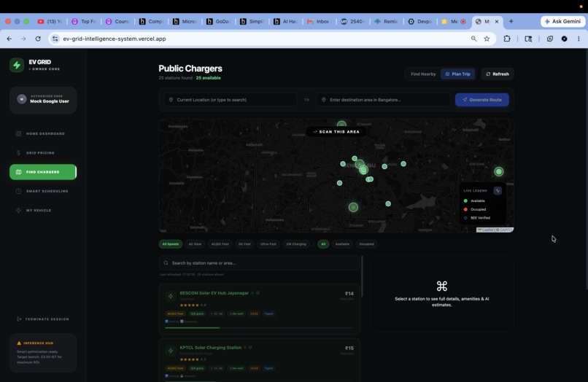Click the browser reload button
The width and height of the screenshot is (588, 382).
pos(38,39)
